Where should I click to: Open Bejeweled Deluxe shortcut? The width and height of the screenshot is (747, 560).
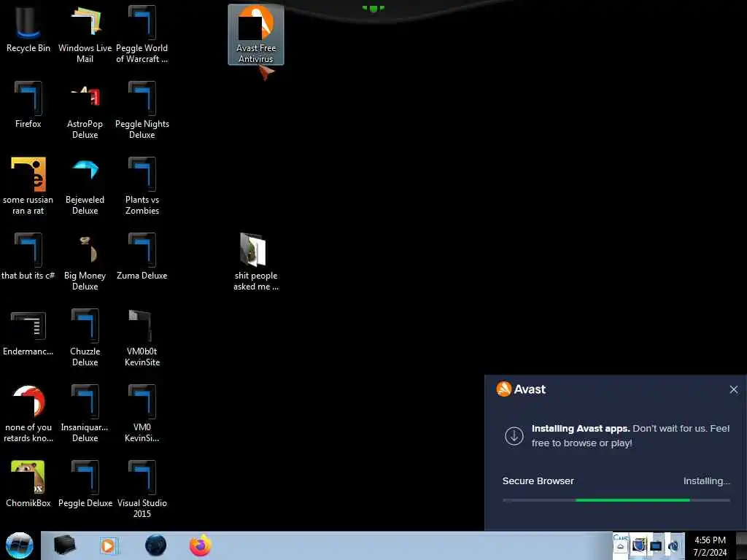[85, 186]
